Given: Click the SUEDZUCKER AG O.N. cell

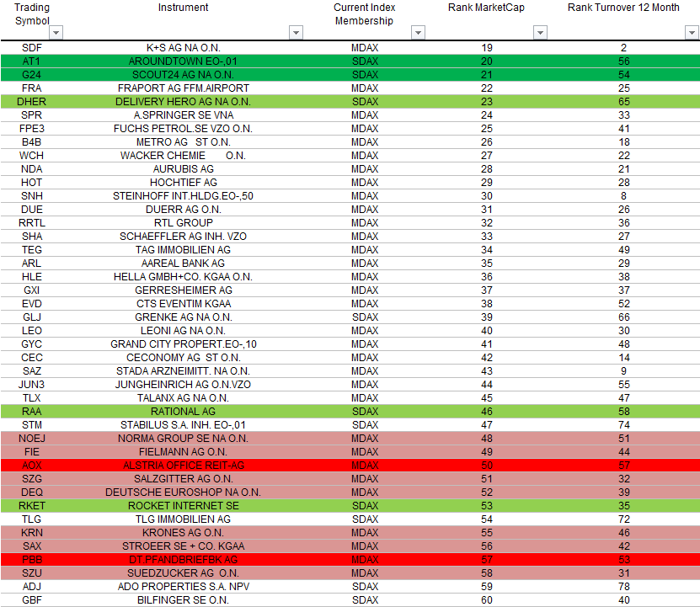Looking at the screenshot, I should (183, 572).
